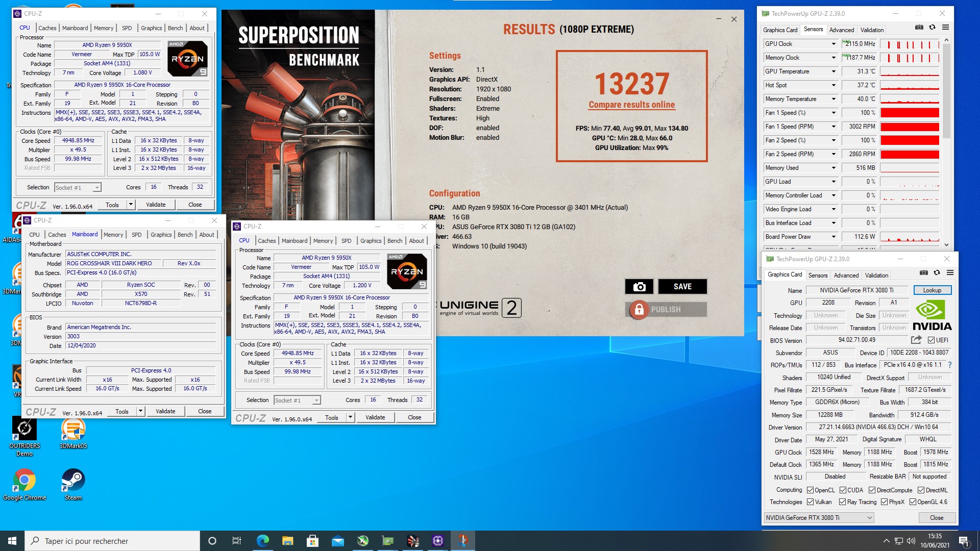Screen dimensions: 980x551
Task: Open the GPU selector dropdown showing RTX 3080 Ti
Action: click(x=819, y=518)
